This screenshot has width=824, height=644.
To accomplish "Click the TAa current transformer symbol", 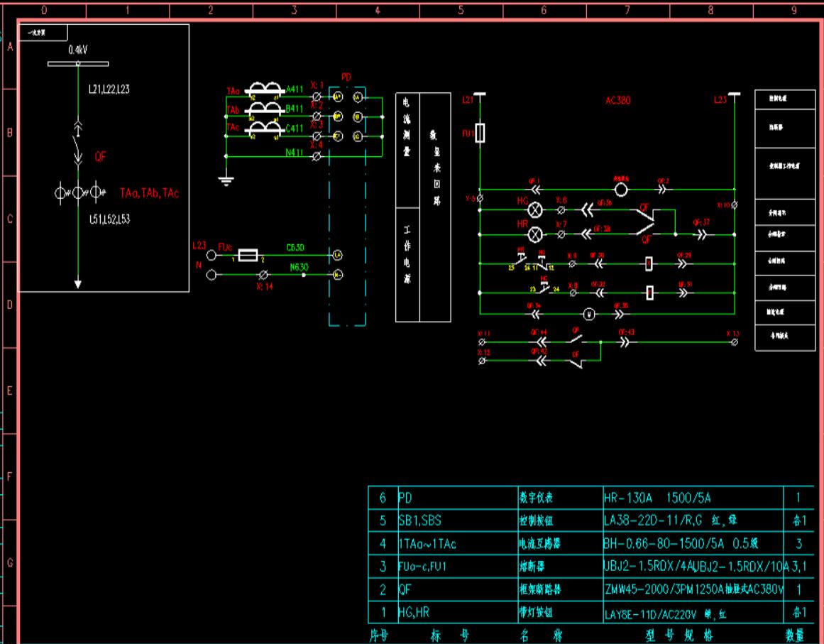I will coord(264,89).
